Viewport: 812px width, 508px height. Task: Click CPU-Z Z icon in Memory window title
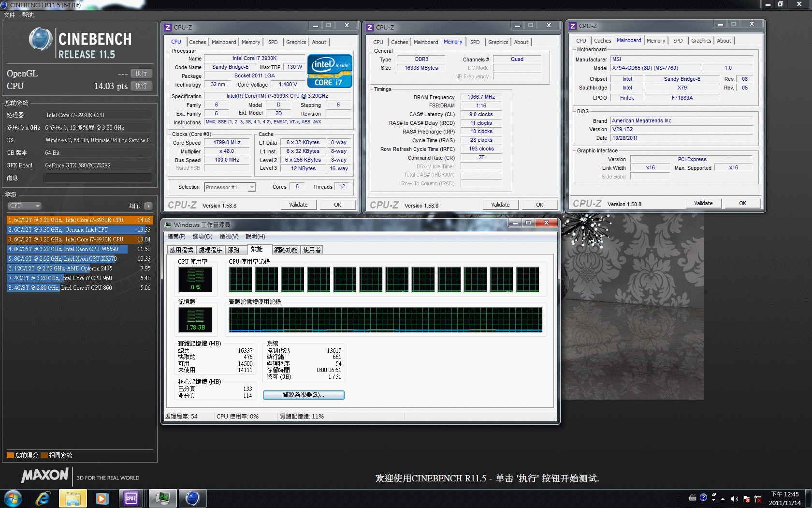pyautogui.click(x=370, y=28)
